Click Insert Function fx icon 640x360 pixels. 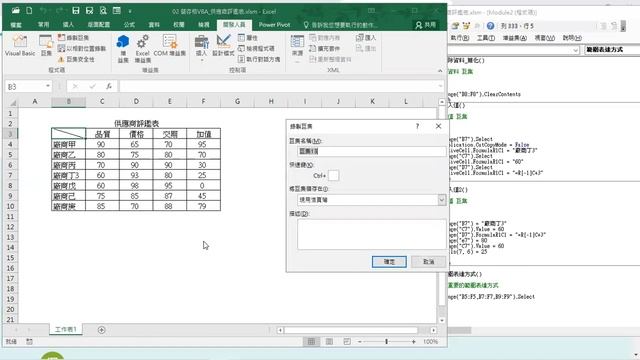click(x=109, y=86)
